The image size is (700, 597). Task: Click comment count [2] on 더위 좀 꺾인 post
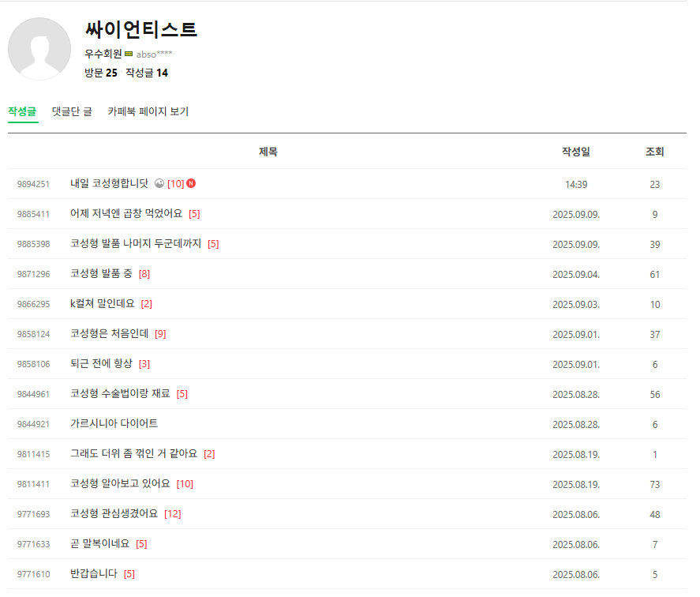click(209, 454)
